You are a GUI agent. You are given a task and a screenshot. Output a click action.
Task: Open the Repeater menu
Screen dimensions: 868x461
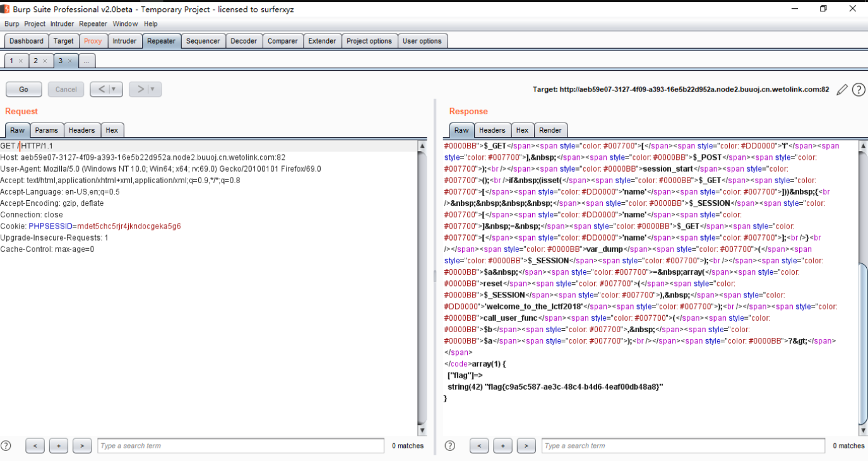93,24
